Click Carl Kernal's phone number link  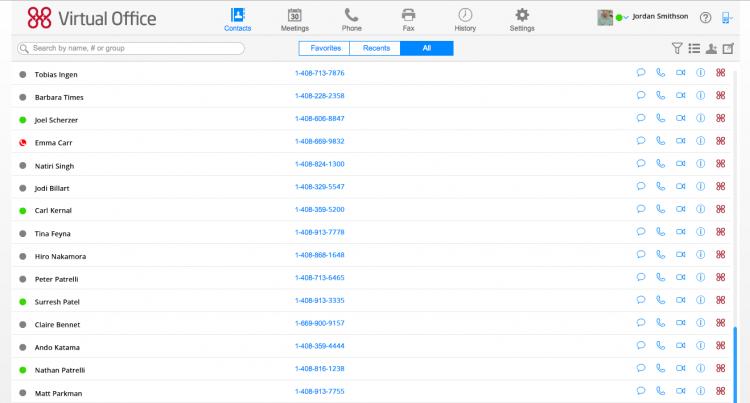coord(319,210)
